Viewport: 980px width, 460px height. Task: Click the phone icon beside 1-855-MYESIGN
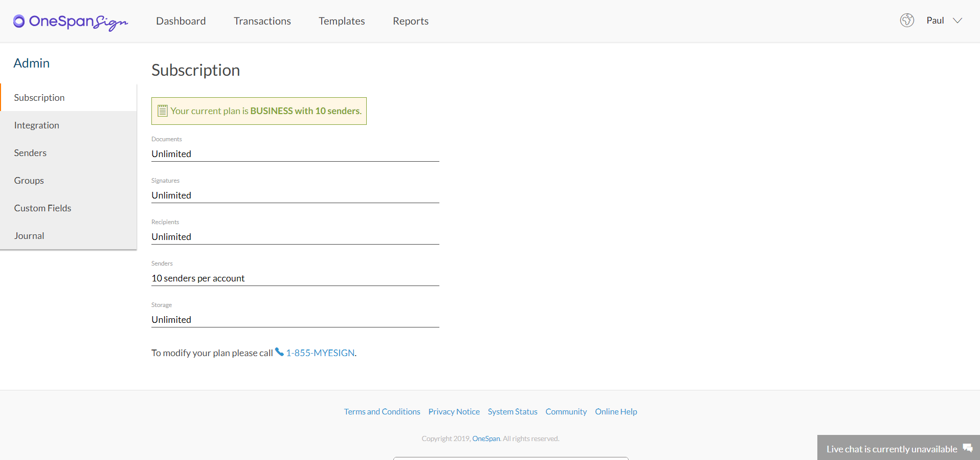(279, 352)
